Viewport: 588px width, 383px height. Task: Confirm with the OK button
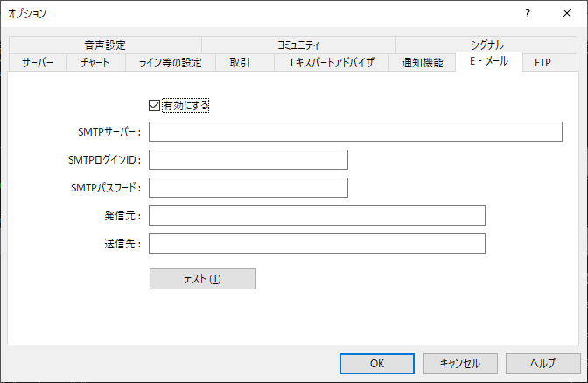tap(377, 362)
